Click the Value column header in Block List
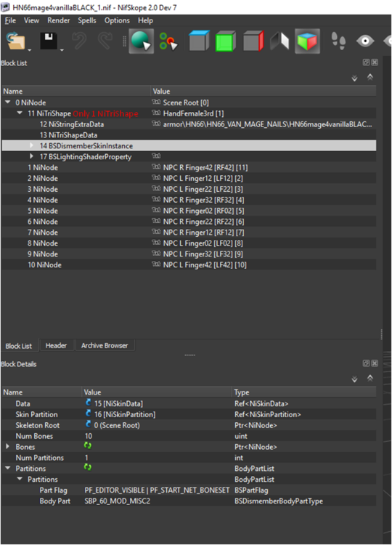Screen dimensions: 392x545 [x=264, y=91]
